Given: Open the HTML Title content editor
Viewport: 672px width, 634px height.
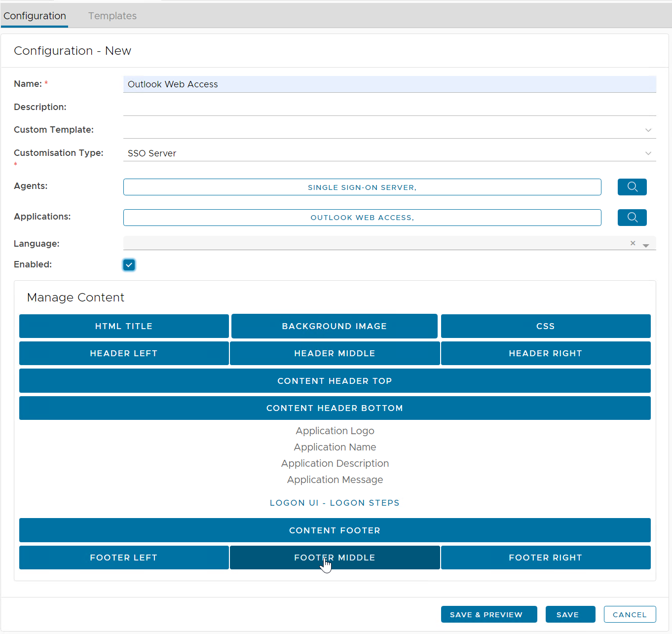Looking at the screenshot, I should [124, 326].
